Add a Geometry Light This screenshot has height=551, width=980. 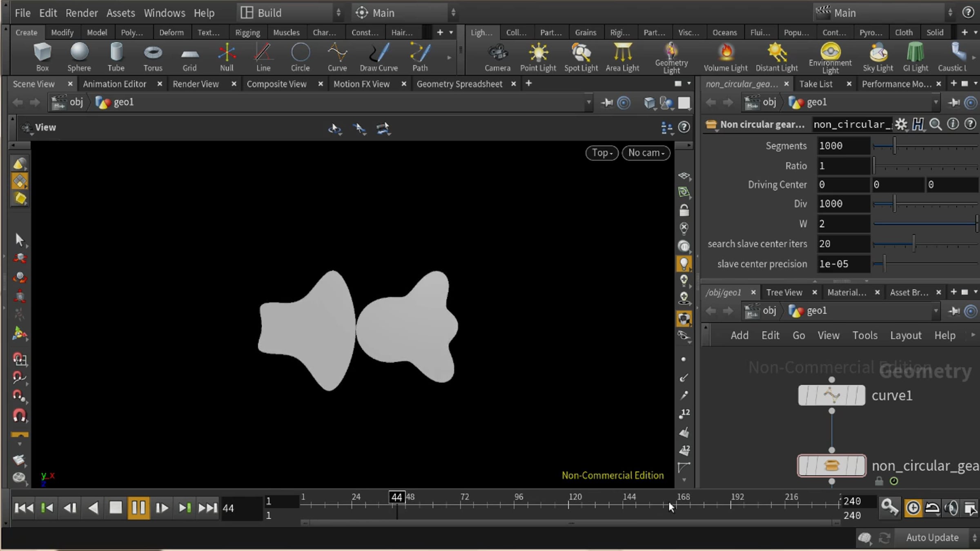(671, 58)
